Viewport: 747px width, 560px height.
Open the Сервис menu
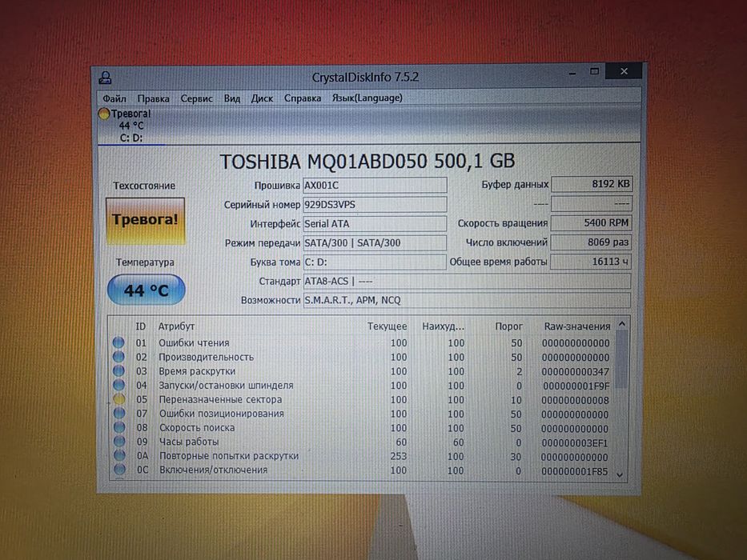[x=196, y=98]
